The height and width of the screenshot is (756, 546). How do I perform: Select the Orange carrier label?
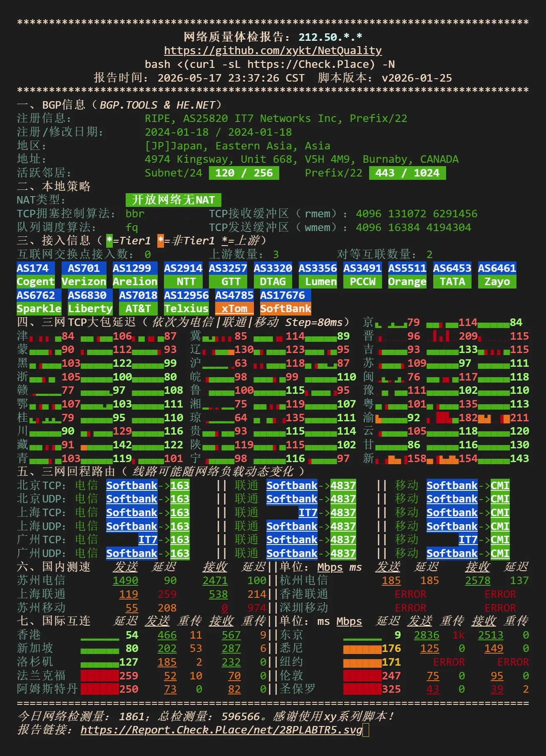(x=407, y=282)
